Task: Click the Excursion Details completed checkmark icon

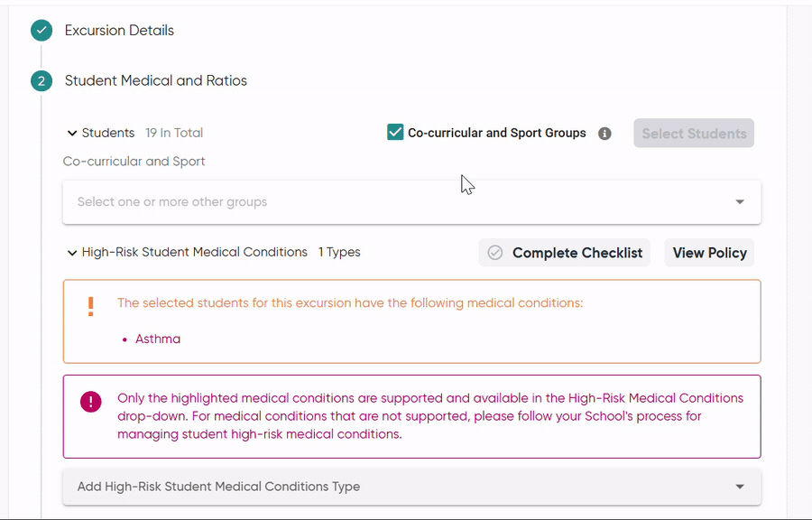Action: click(42, 31)
